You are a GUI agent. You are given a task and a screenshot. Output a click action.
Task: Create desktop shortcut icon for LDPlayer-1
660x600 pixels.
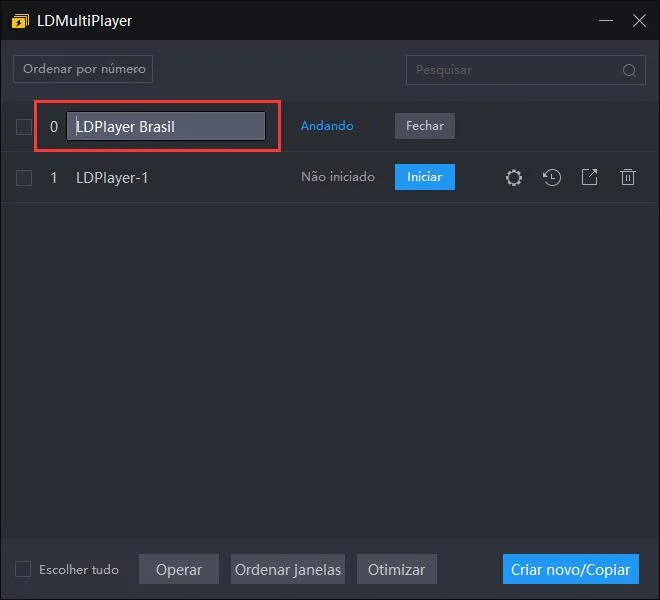point(589,177)
